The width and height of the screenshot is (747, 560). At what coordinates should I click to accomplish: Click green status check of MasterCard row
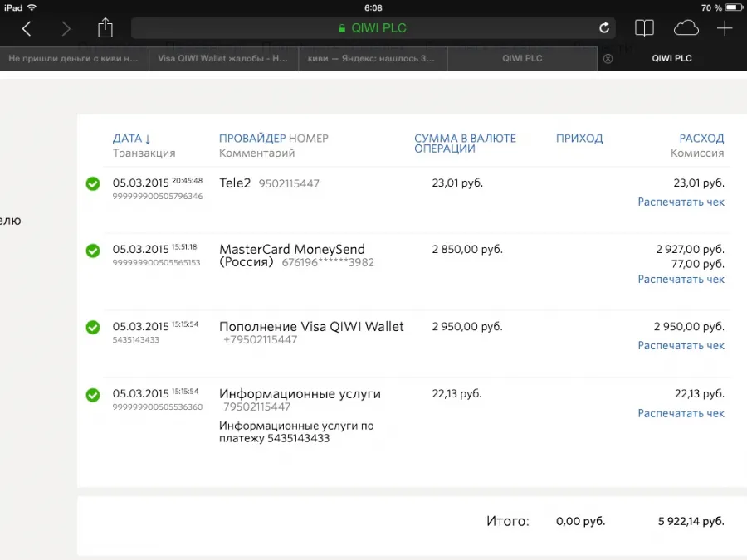tap(93, 251)
